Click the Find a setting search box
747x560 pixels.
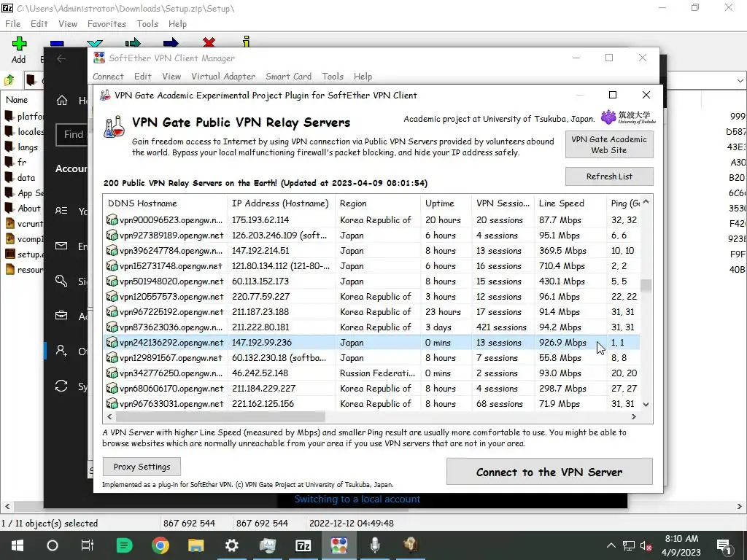(72, 135)
